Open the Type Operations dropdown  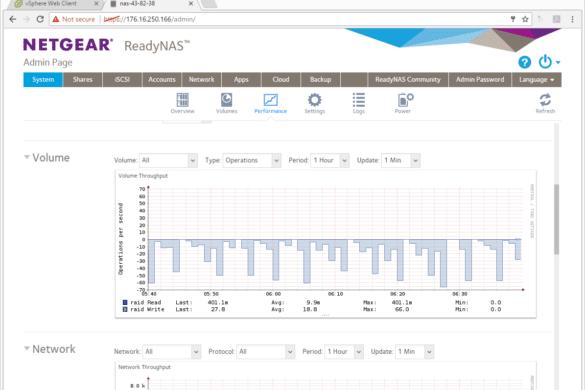point(252,160)
